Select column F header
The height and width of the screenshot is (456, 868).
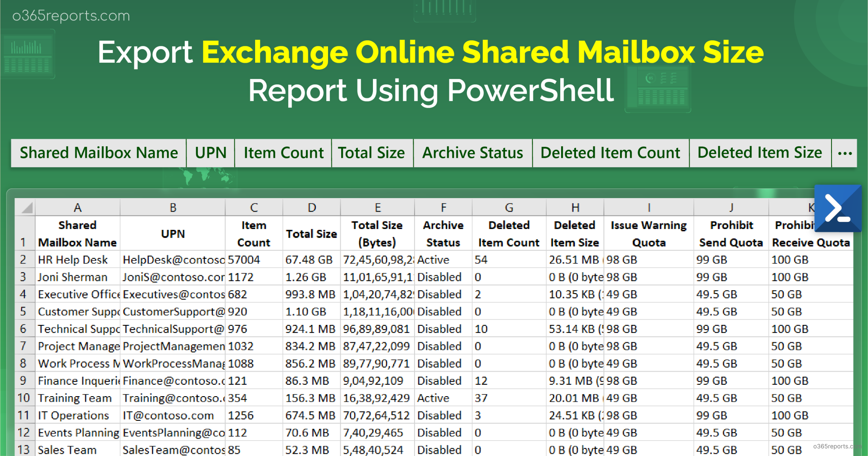click(x=443, y=207)
